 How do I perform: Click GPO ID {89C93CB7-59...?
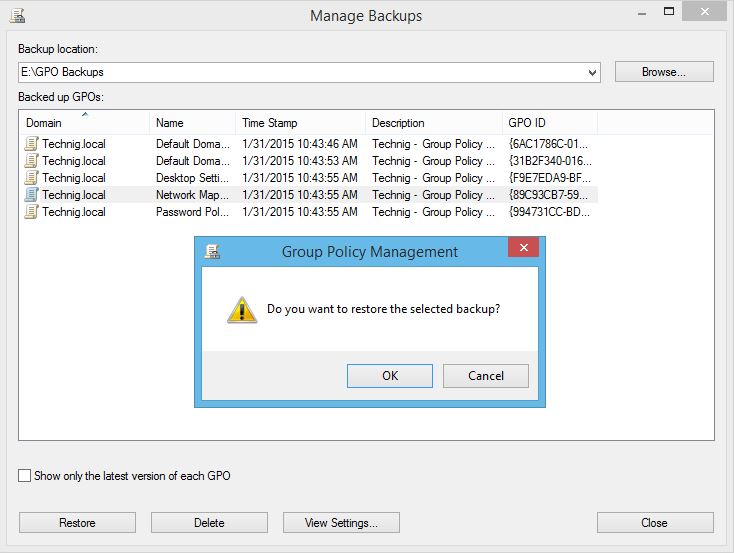tap(548, 195)
